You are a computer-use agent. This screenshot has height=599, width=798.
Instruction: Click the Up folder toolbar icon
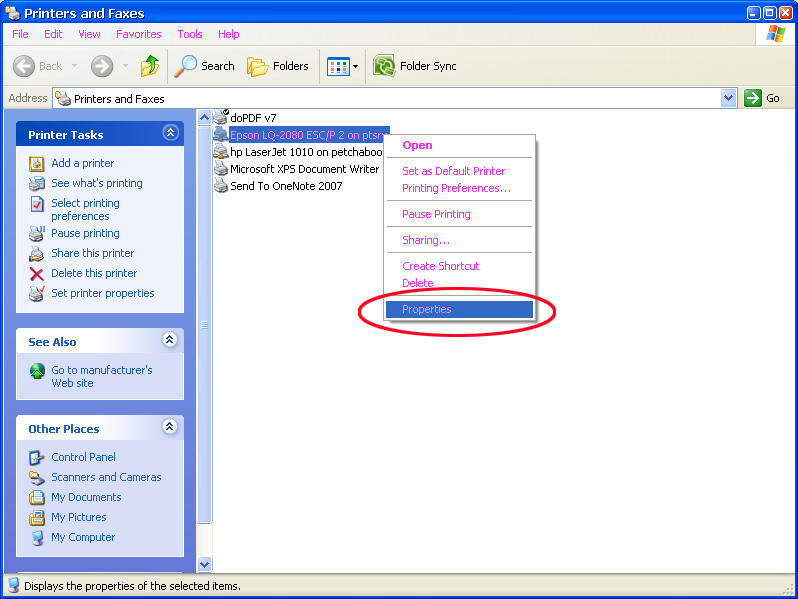point(150,66)
